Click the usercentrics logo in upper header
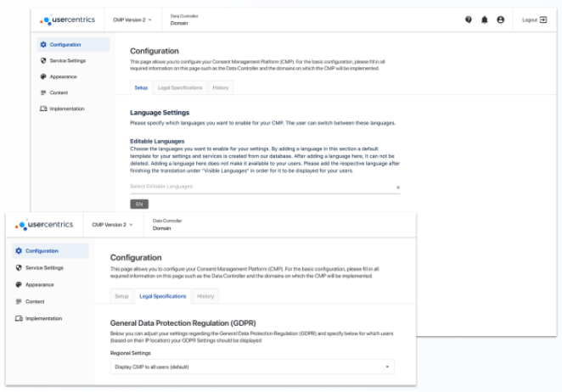Viewport: 562px width, 392px height. click(67, 20)
